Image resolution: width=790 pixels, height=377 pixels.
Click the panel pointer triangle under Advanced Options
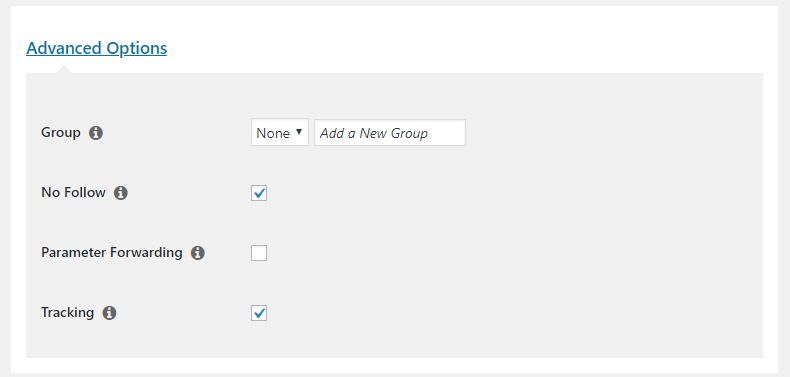[64, 69]
